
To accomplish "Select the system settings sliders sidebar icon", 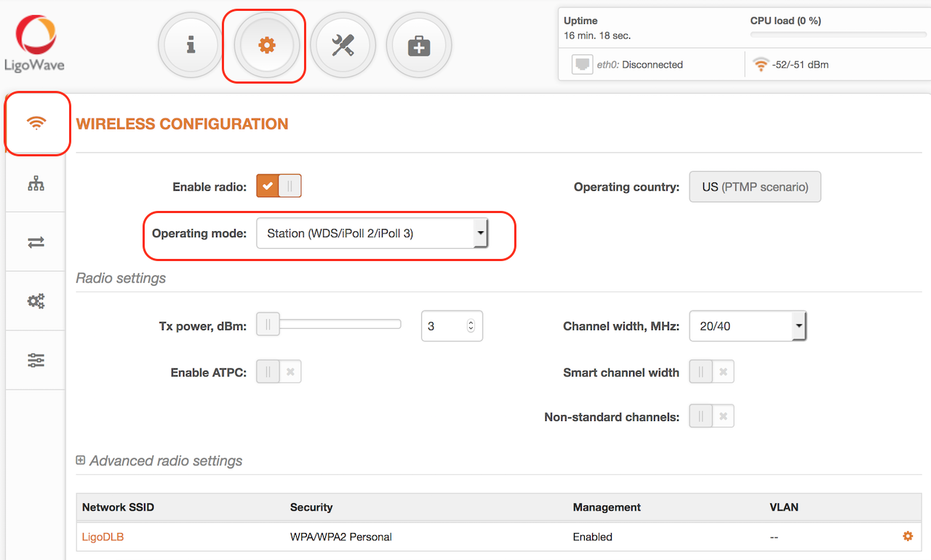I will (x=35, y=359).
